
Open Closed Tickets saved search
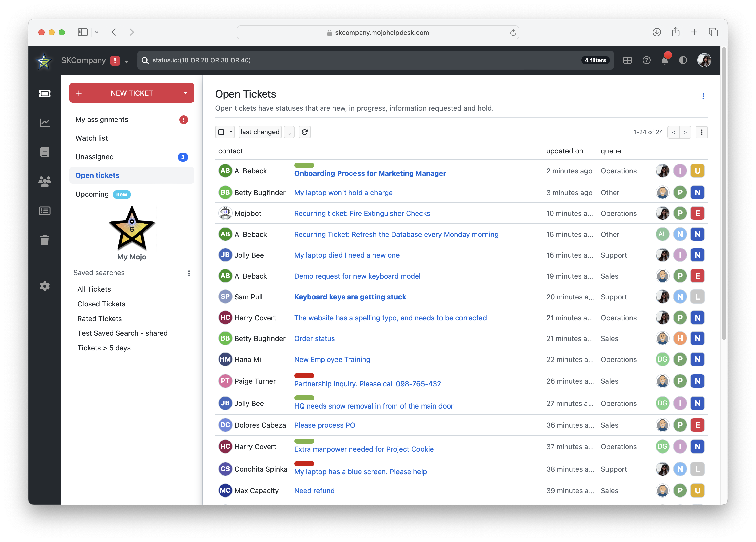point(101,304)
